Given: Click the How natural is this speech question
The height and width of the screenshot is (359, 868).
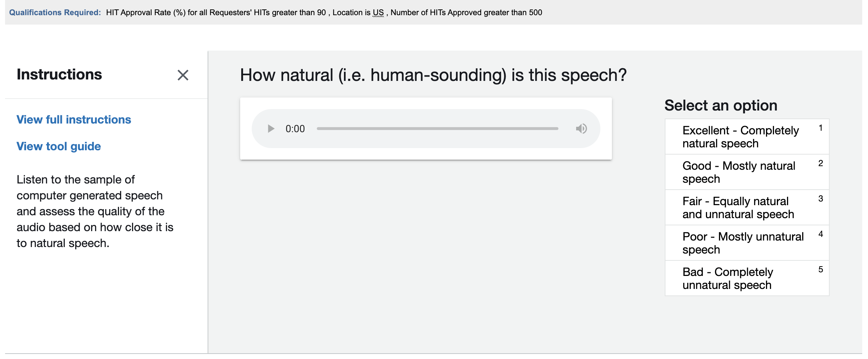Looking at the screenshot, I should point(433,75).
